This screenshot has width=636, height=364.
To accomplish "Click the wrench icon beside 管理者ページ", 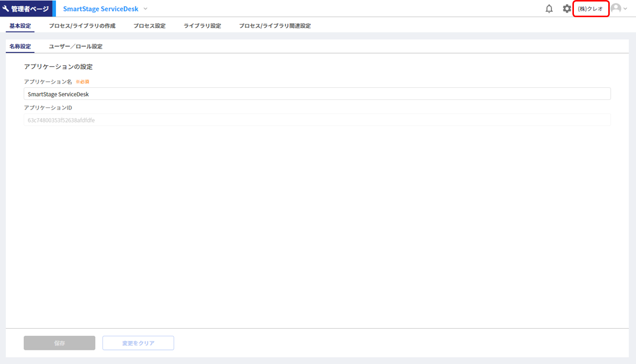I will [x=6, y=9].
